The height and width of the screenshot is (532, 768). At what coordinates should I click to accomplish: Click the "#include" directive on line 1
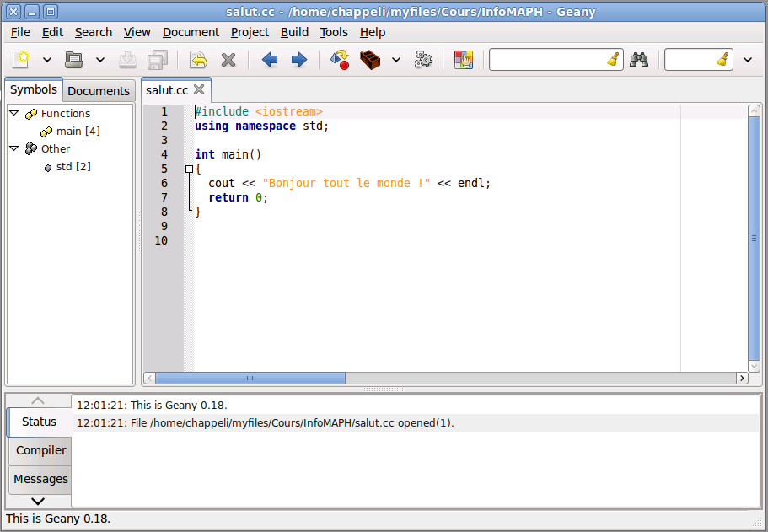tap(222, 111)
